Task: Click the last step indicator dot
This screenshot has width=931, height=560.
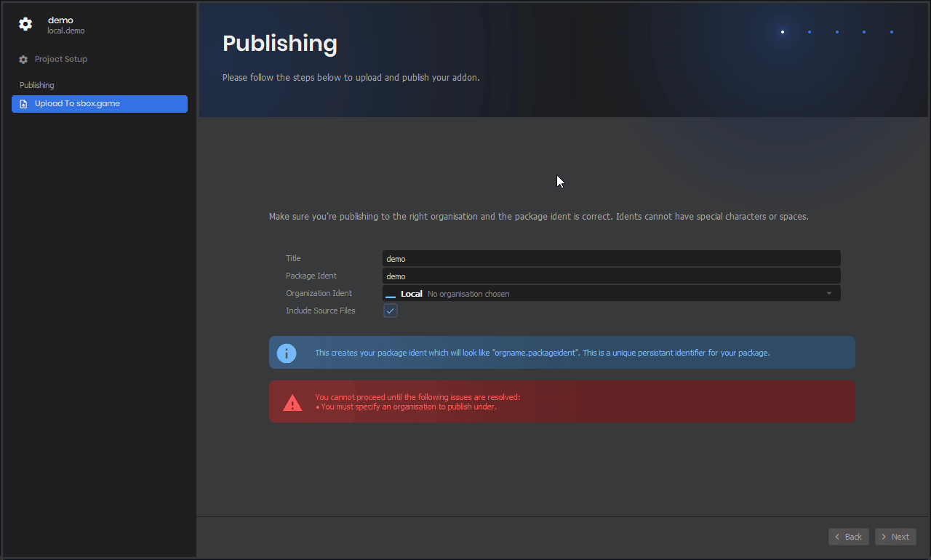Action: click(x=892, y=32)
